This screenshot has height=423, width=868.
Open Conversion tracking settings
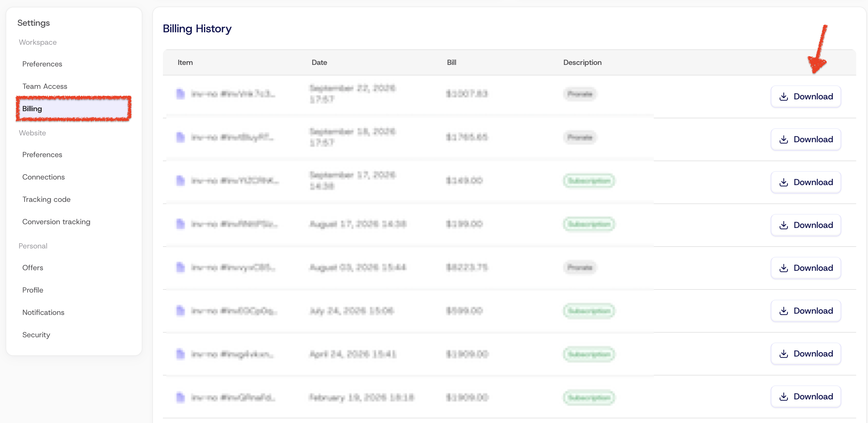(x=56, y=222)
